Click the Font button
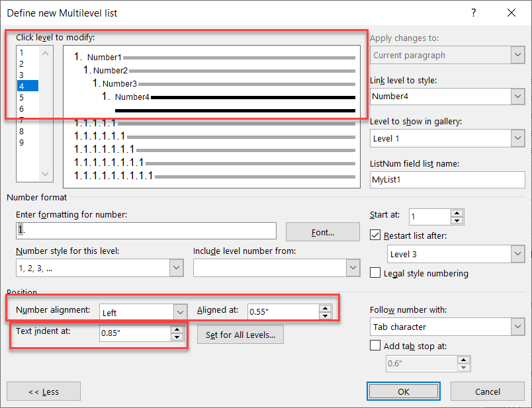Screen dimensions: 532x408 pyautogui.click(x=322, y=230)
